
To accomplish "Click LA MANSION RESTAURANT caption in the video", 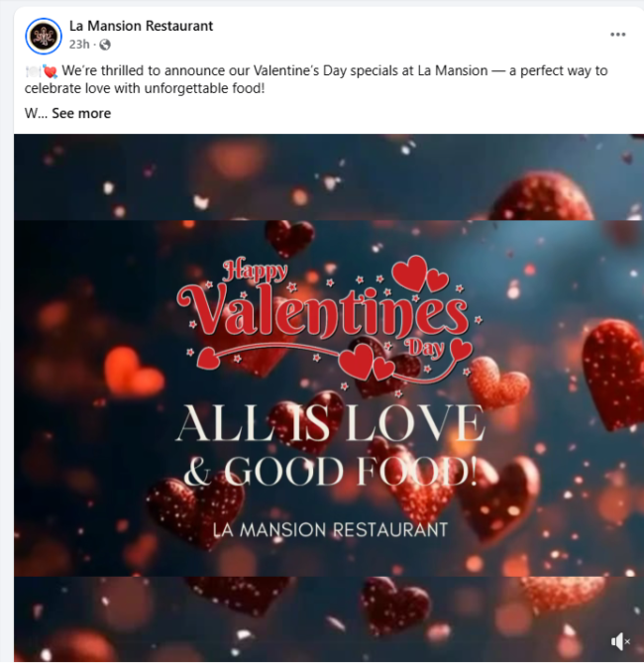I will (330, 530).
